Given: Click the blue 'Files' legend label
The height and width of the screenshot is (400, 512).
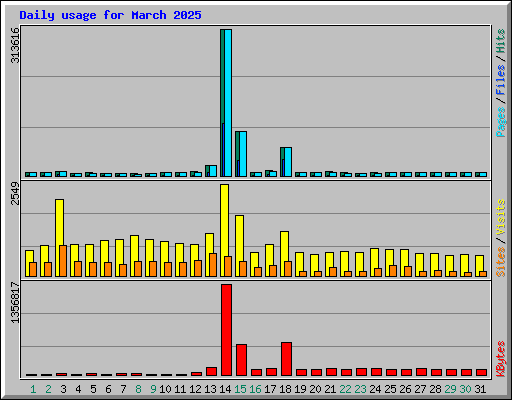Looking at the screenshot, I should pos(501,80).
